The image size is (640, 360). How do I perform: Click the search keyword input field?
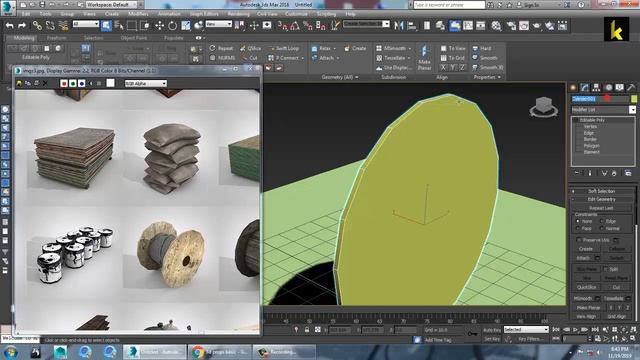pyautogui.click(x=449, y=5)
